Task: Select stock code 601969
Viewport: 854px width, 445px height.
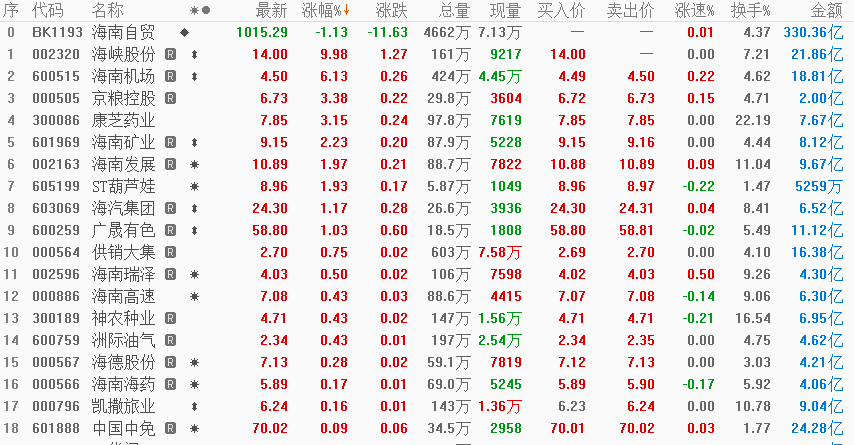Action: (56, 142)
